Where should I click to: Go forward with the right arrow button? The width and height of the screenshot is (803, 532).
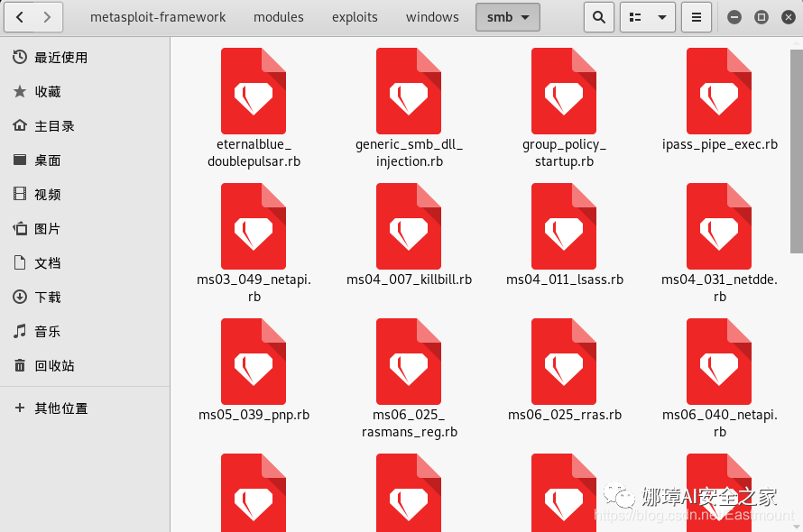coord(48,17)
